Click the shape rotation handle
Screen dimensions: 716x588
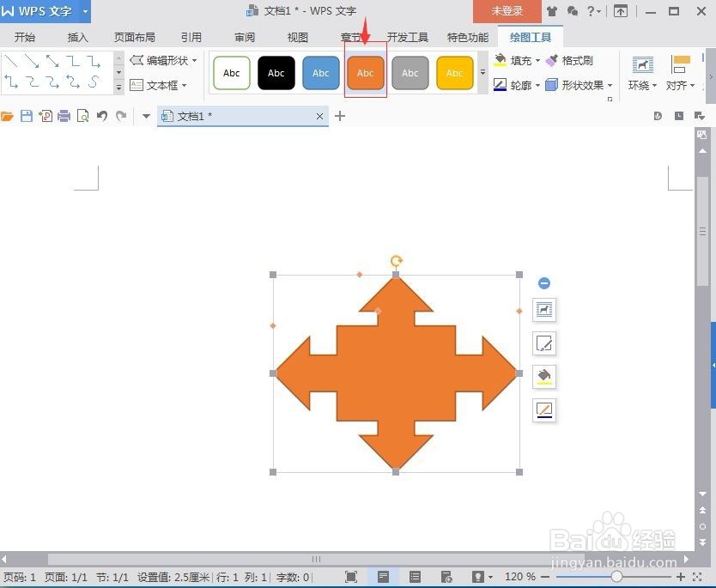pos(396,261)
